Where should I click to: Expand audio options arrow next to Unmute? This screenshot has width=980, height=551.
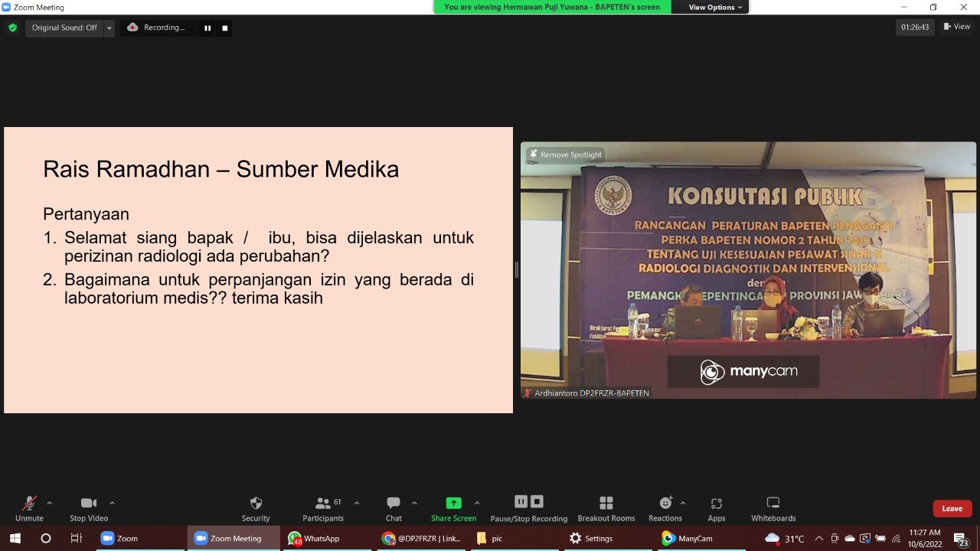coord(50,503)
